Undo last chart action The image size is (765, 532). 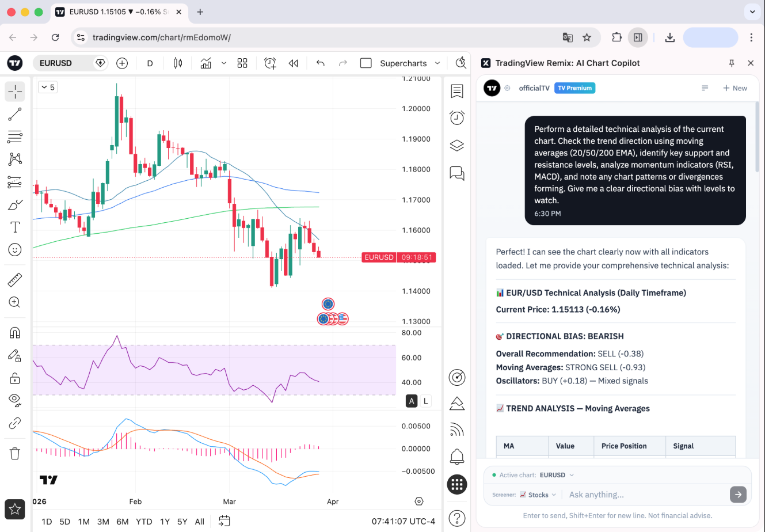click(321, 63)
